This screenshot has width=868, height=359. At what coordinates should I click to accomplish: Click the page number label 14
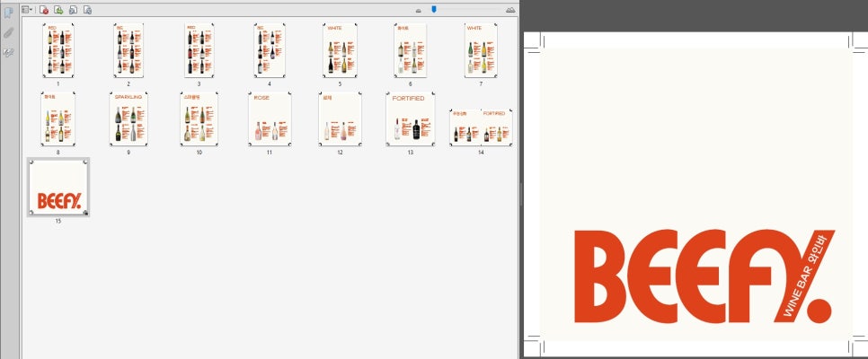coord(481,152)
